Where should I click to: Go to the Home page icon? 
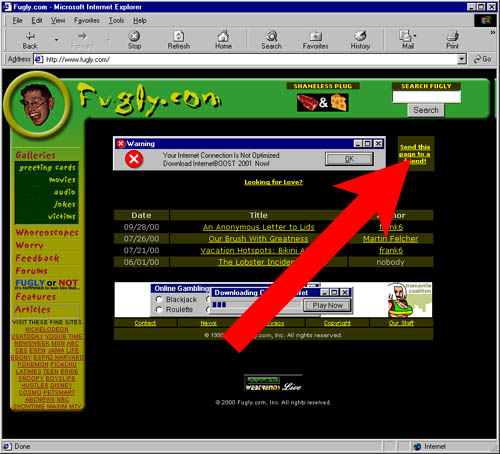223,40
